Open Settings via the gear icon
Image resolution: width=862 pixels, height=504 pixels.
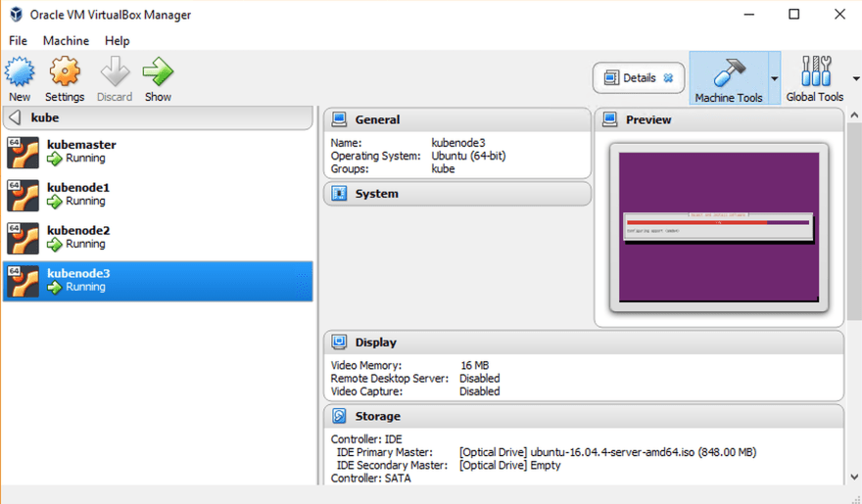point(65,71)
